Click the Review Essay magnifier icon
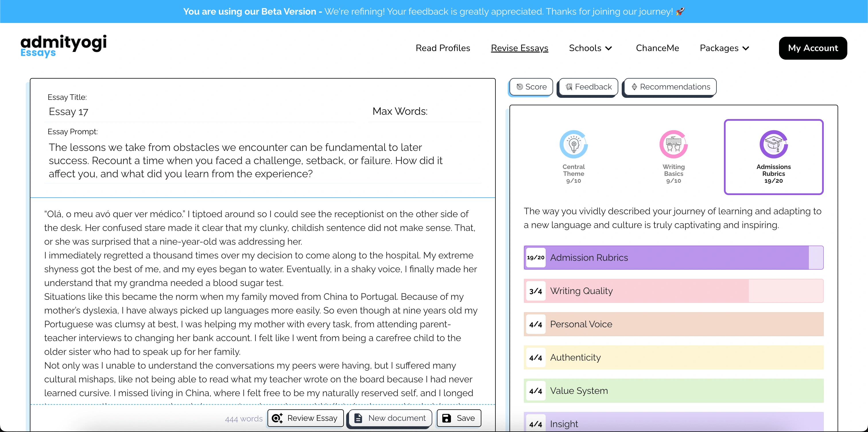This screenshot has height=432, width=868. coord(277,418)
